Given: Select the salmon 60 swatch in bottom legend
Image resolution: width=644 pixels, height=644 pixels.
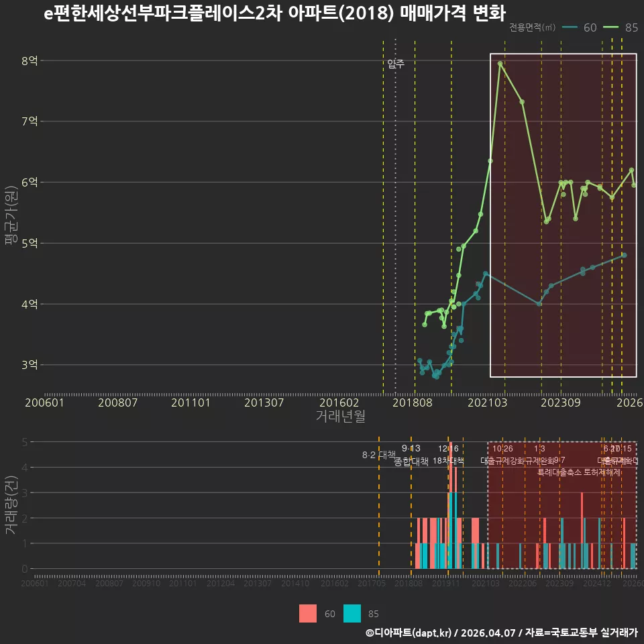Looking at the screenshot, I should click(308, 614).
